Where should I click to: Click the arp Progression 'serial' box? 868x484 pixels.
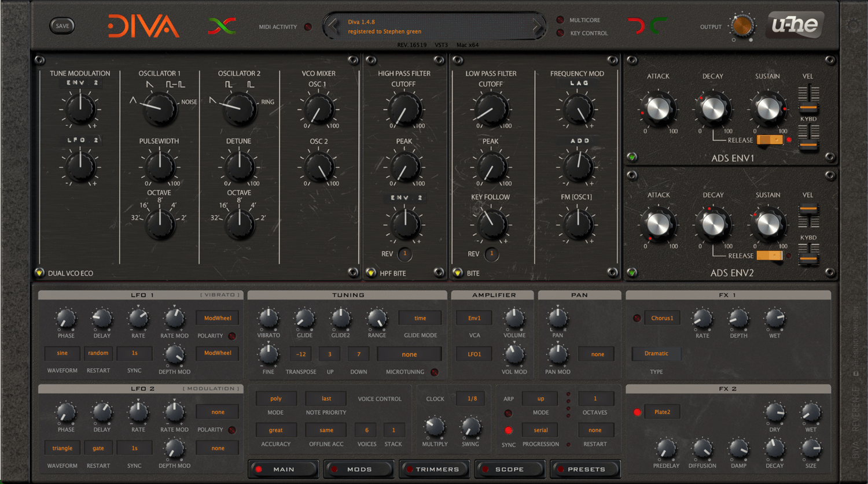click(x=540, y=430)
